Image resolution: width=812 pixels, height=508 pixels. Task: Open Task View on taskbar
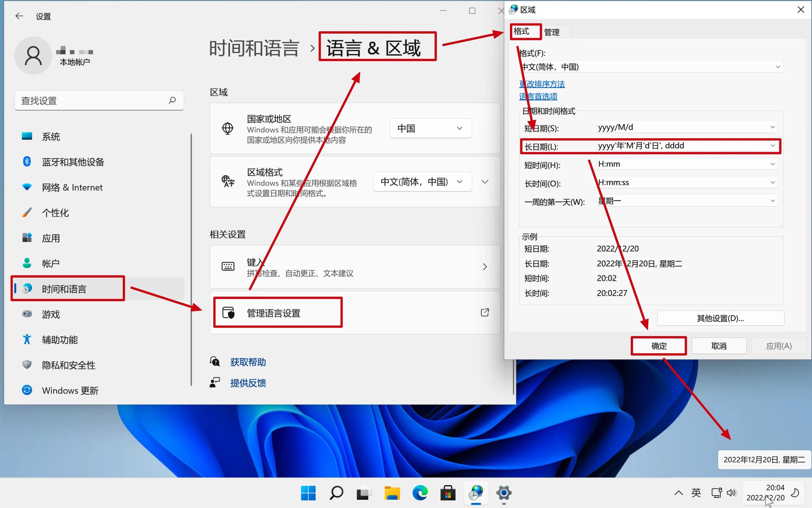coord(364,493)
